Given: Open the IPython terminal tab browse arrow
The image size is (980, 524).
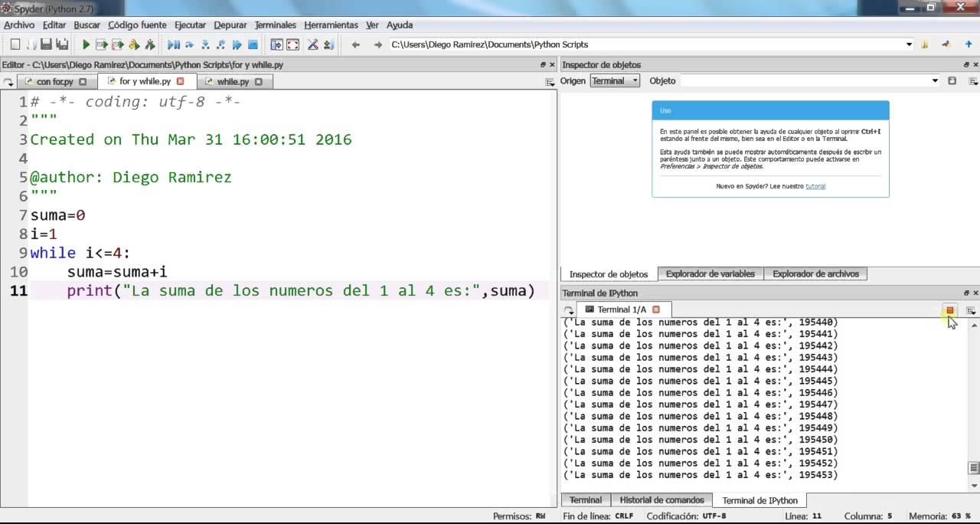Looking at the screenshot, I should 569,310.
